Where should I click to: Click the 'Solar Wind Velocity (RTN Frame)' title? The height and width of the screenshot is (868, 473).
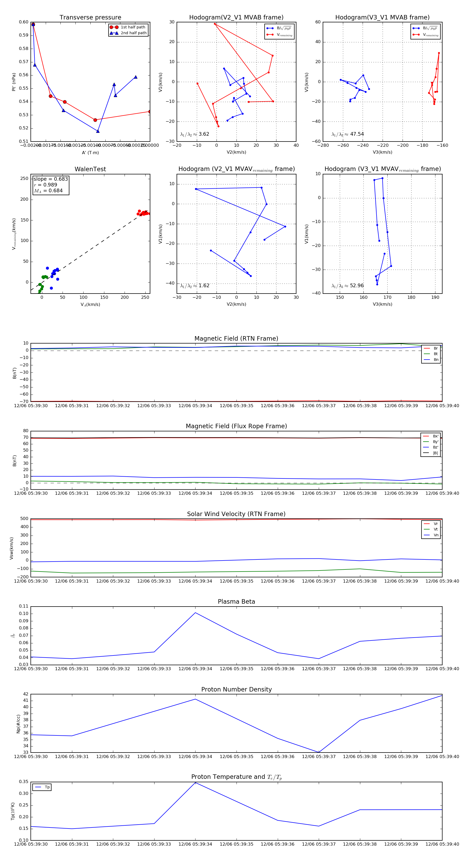(x=236, y=514)
